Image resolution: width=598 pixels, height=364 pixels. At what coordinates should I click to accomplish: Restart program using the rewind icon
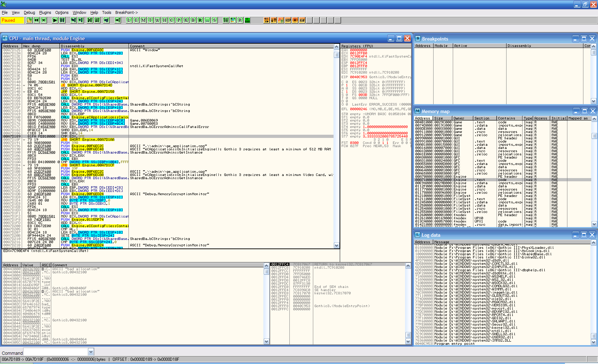(x=36, y=20)
